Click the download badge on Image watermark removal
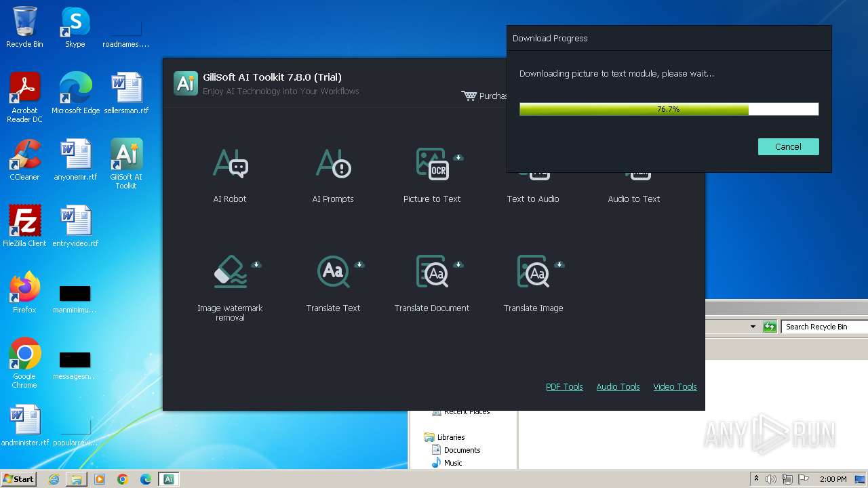 pyautogui.click(x=256, y=264)
